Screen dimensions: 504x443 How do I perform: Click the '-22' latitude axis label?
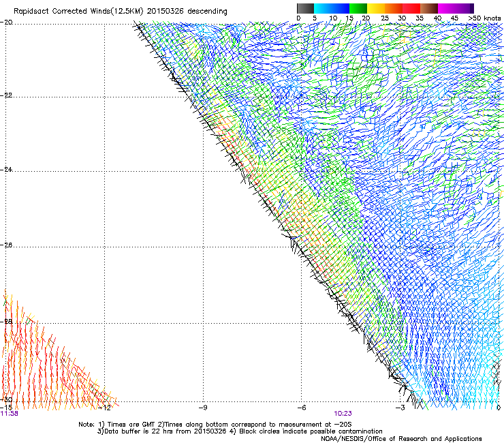[6, 95]
